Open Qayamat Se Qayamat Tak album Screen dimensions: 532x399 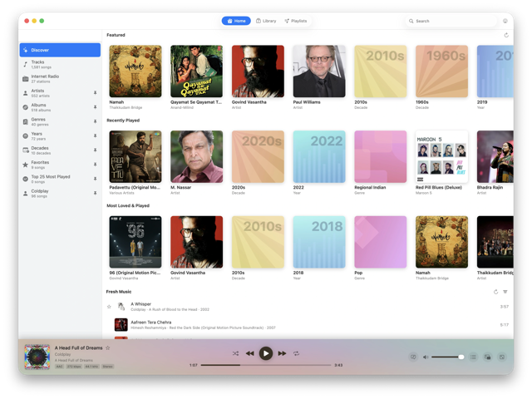[x=196, y=71]
